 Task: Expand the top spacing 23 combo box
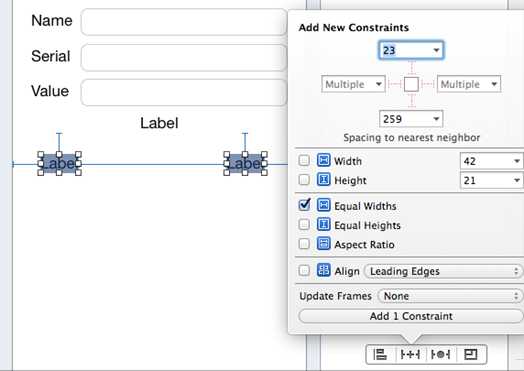tap(411, 50)
